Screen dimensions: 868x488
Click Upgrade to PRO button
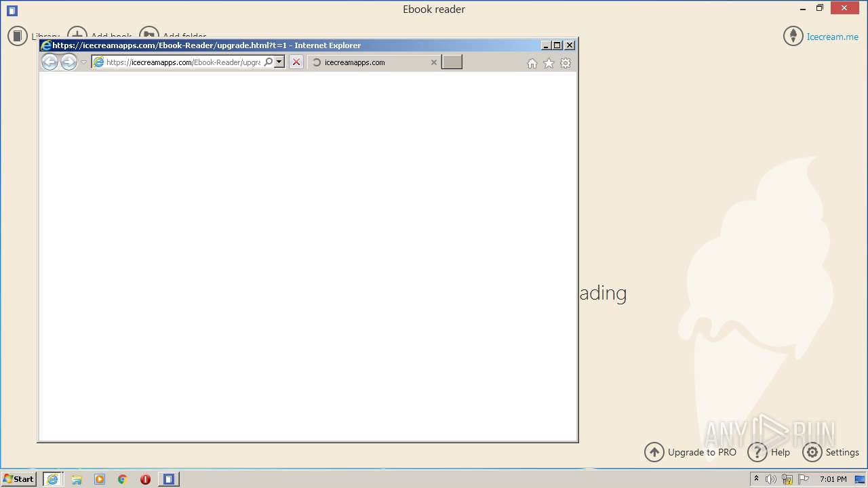coord(690,452)
